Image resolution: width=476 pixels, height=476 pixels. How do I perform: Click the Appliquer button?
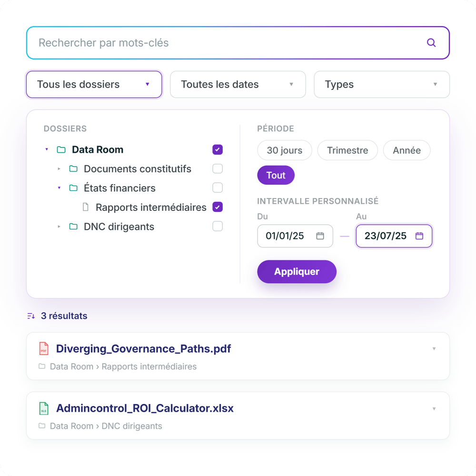pyautogui.click(x=297, y=272)
